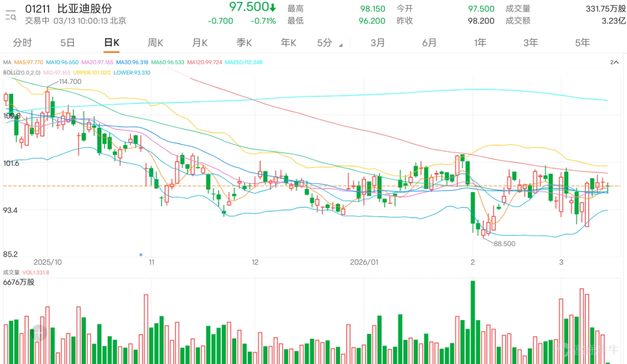
Task: Click the daily high value 98.150
Action: tap(373, 9)
